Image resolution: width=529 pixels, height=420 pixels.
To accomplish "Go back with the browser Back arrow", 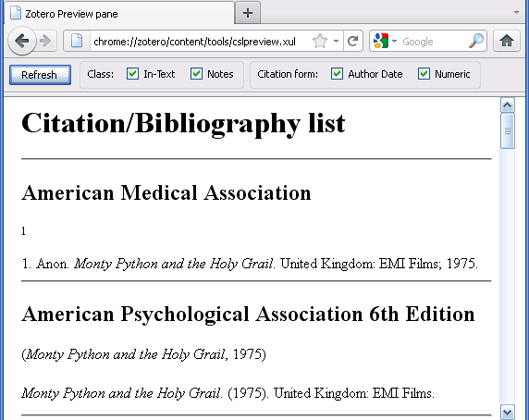I will 22,41.
